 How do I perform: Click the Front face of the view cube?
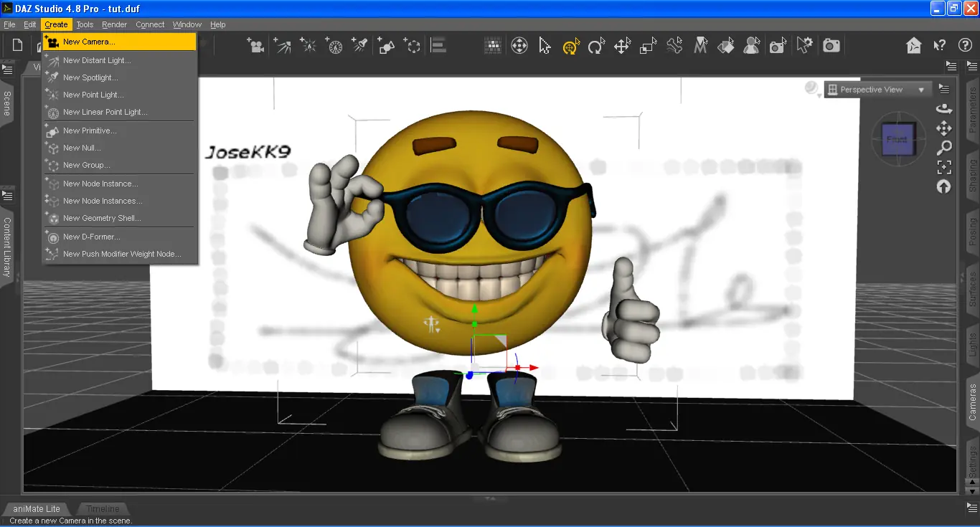pyautogui.click(x=897, y=140)
